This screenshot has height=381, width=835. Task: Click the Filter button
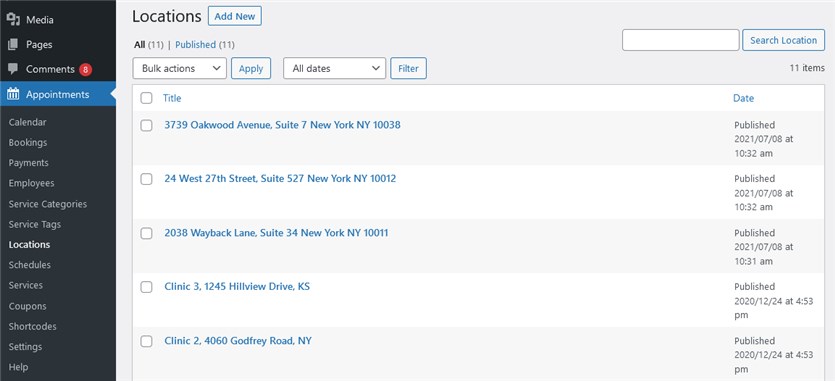408,68
